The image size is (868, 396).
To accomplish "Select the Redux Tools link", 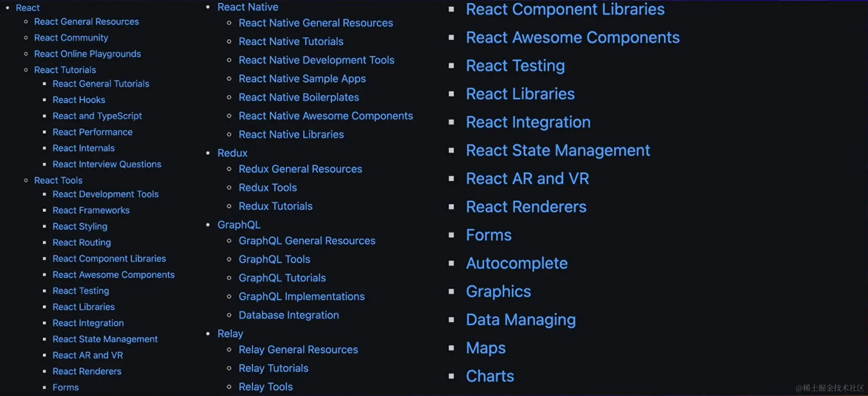I will [x=268, y=187].
